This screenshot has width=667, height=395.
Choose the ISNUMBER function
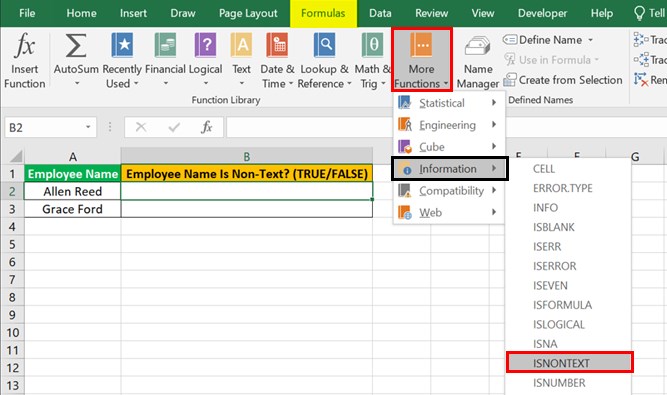tap(568, 383)
